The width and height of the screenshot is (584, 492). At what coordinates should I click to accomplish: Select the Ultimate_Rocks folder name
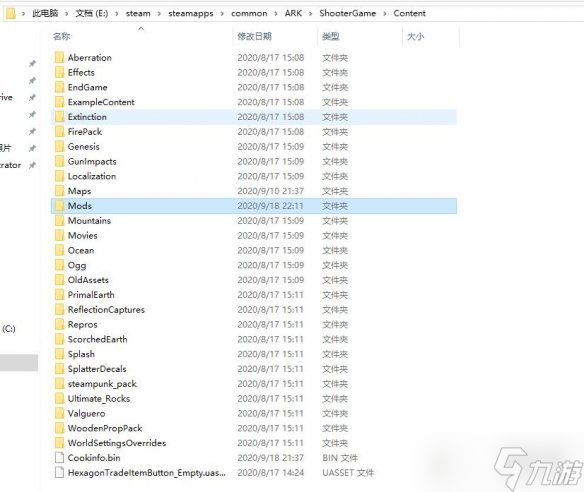tap(99, 399)
